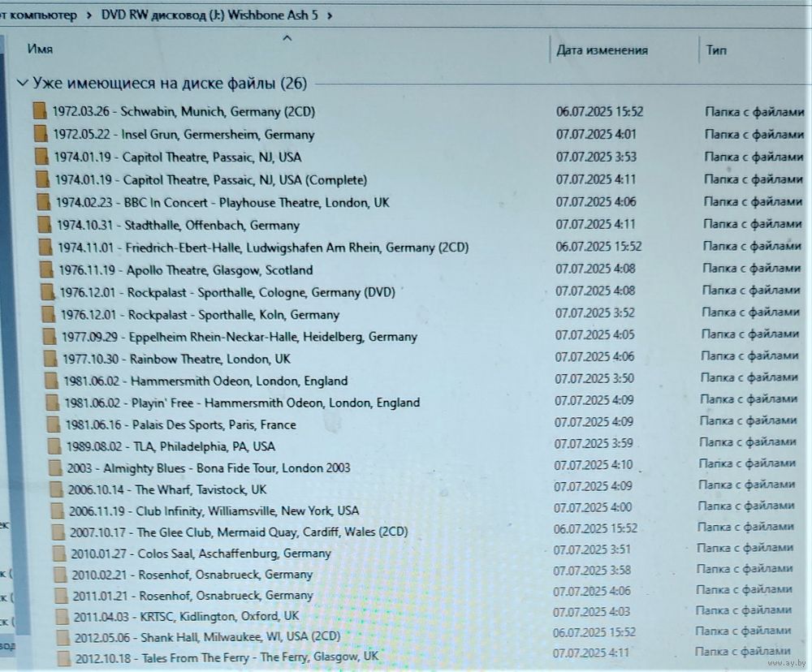Select folder icon of 1974.11.01 Friedrich-Ebert-Halle
The image size is (812, 672).
(45, 247)
